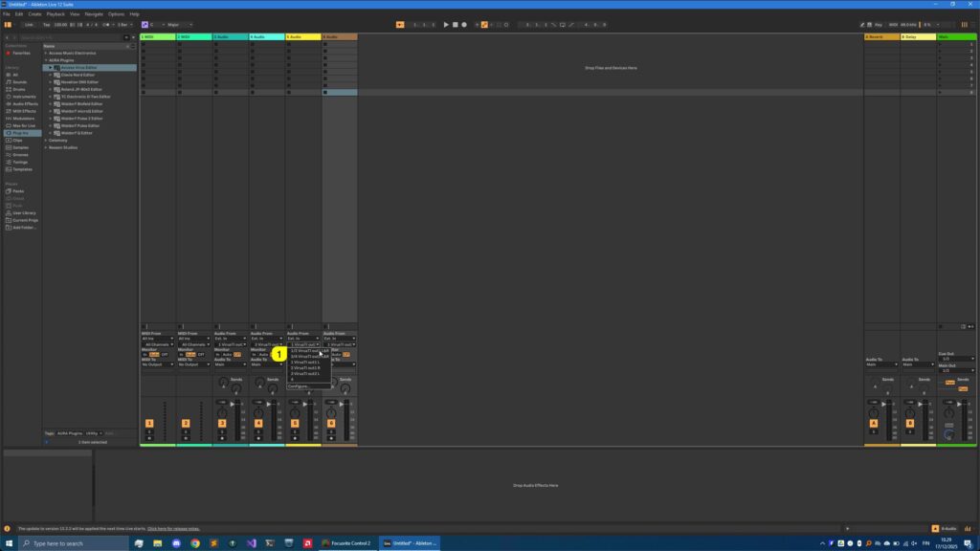Open the Ext. In dropdown on track 6
The image size is (980, 551).
339,338
